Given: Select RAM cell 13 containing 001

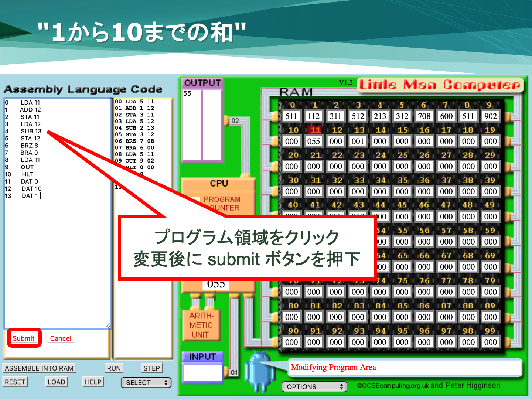Looking at the screenshot, I should [358, 141].
